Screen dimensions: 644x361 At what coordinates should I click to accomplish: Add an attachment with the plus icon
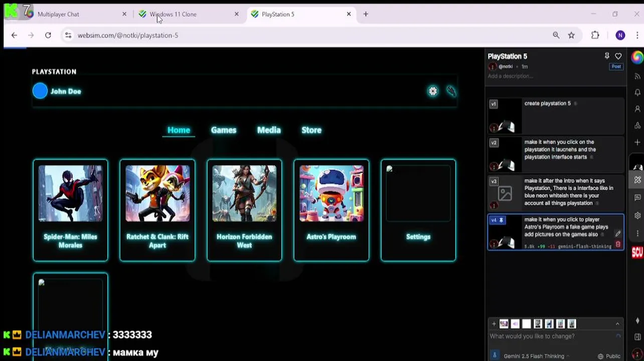coord(494,324)
